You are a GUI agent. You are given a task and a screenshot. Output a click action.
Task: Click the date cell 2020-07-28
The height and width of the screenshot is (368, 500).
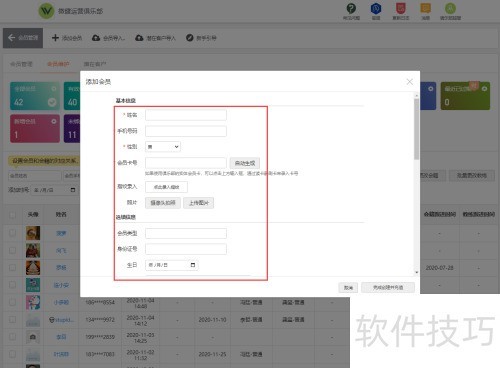[x=439, y=268]
